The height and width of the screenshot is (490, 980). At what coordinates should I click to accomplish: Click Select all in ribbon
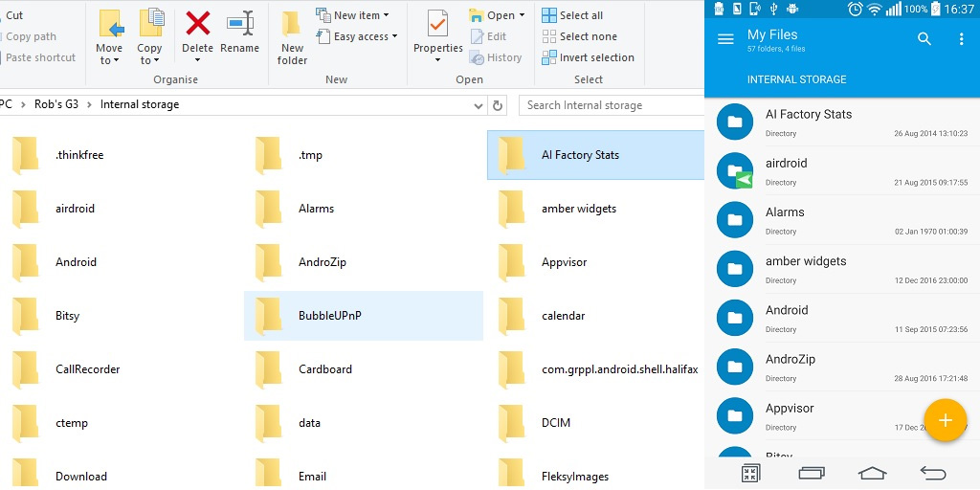pyautogui.click(x=572, y=15)
